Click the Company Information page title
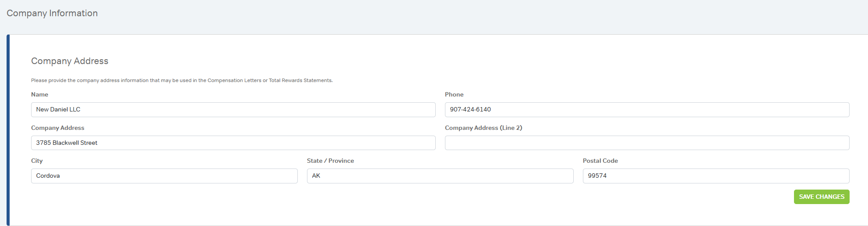Viewport: 868px width, 226px height. coord(52,14)
